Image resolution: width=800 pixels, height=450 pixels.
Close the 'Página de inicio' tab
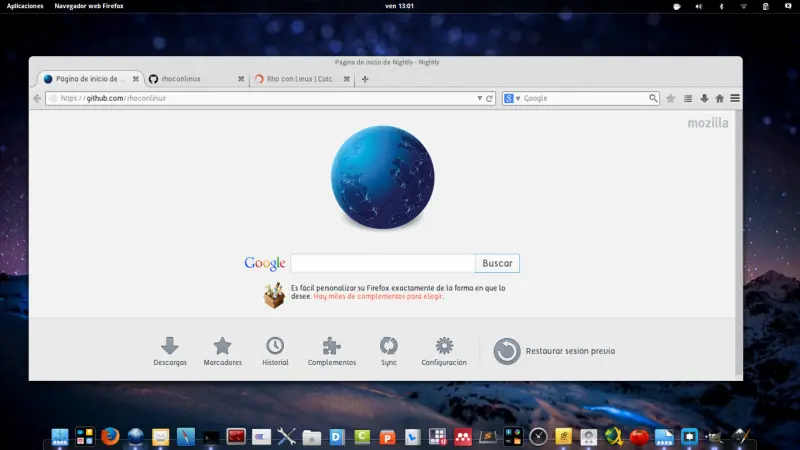pos(135,79)
